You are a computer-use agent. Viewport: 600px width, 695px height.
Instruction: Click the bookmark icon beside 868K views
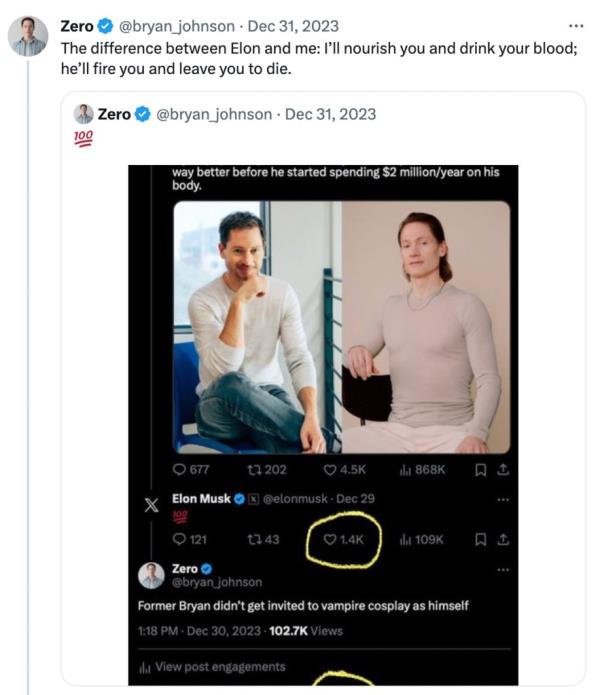(480, 470)
